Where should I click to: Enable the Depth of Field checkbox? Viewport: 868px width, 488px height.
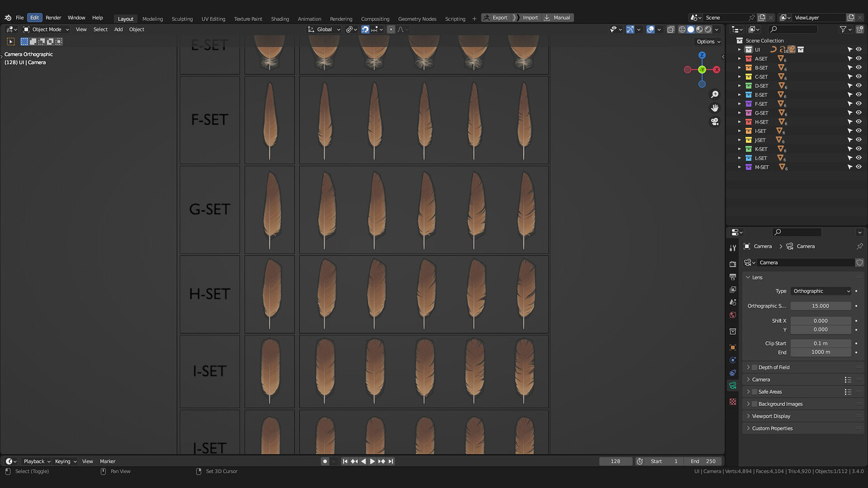pos(755,368)
